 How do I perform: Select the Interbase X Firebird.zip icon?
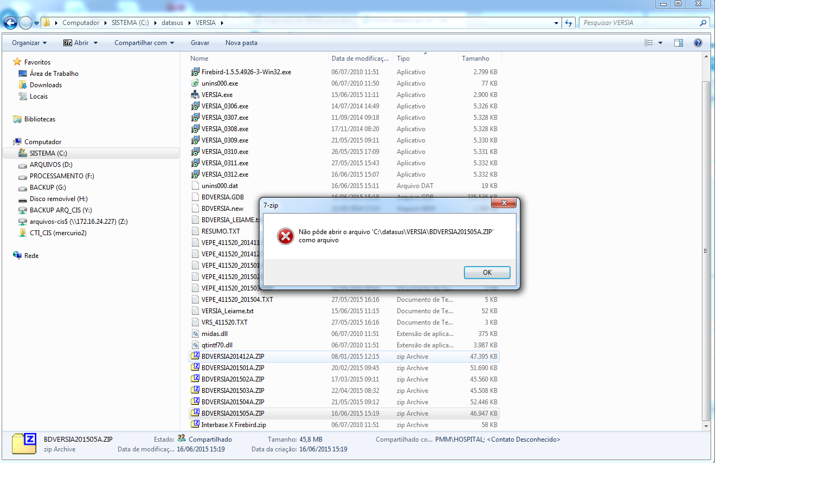pos(195,424)
